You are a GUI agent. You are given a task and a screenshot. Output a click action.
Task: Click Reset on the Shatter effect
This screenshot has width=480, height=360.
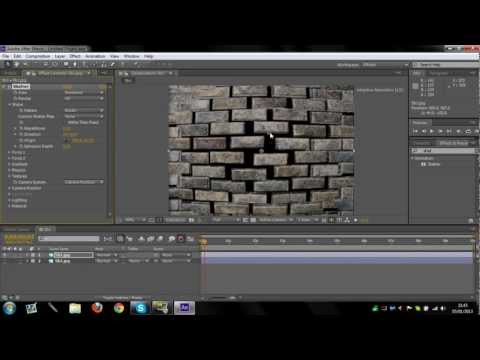[68, 87]
